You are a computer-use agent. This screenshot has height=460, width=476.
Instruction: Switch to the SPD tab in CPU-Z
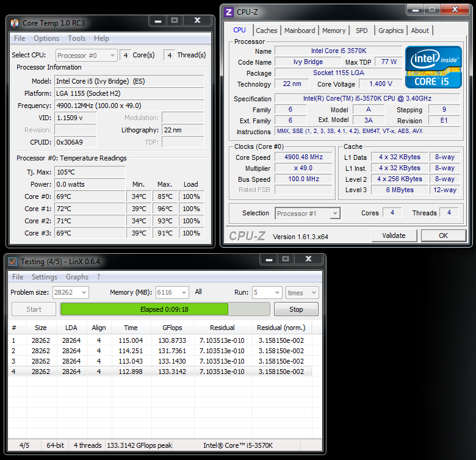(x=361, y=31)
